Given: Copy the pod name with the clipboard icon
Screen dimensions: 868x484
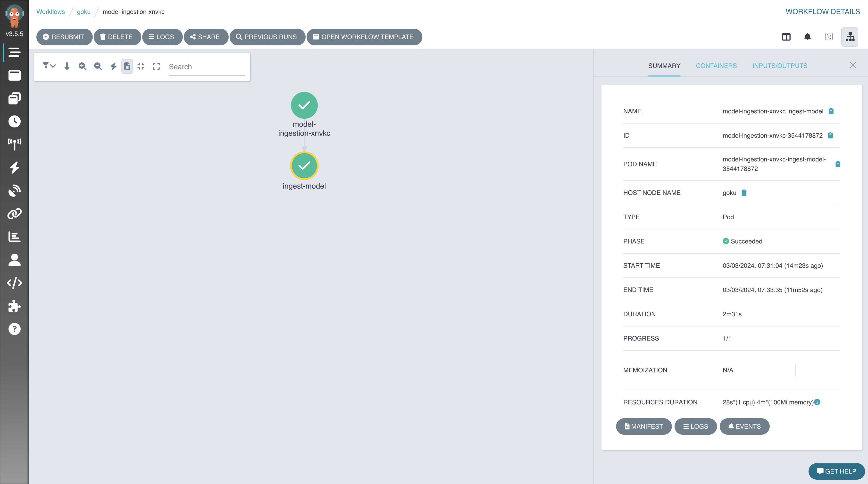Looking at the screenshot, I should [838, 164].
